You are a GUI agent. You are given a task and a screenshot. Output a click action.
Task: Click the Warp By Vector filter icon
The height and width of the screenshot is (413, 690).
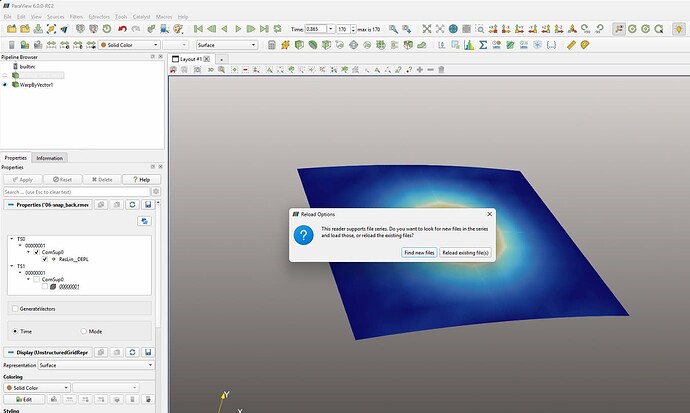click(x=422, y=45)
